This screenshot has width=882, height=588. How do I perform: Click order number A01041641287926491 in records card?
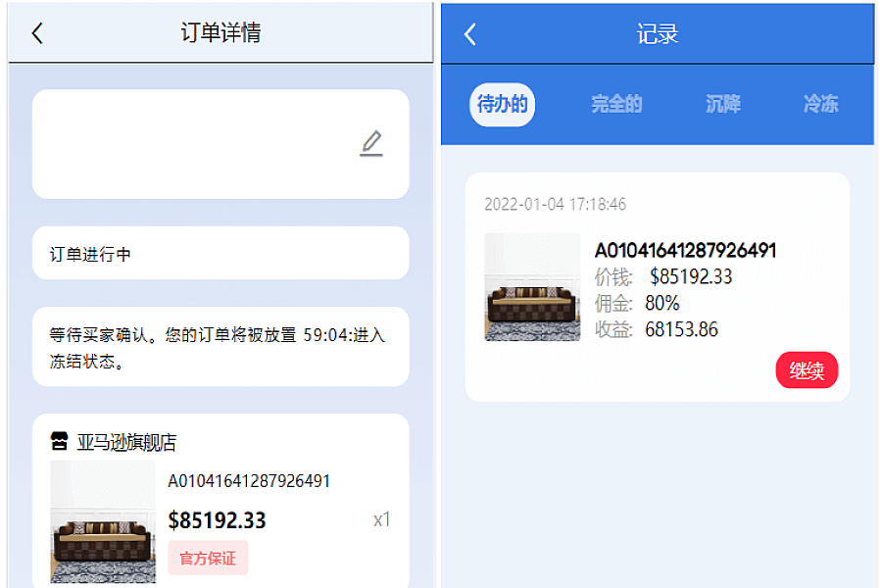point(686,251)
